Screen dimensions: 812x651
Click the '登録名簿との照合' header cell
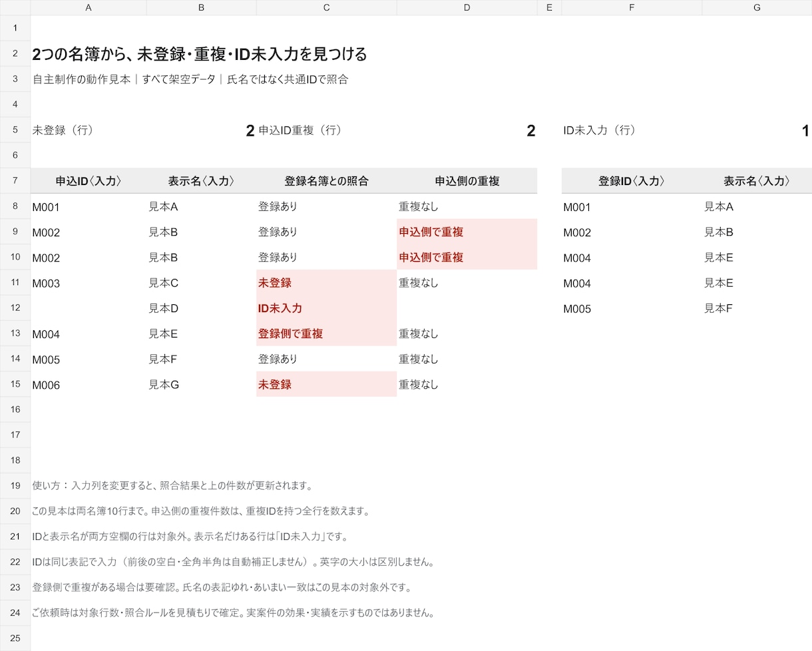(x=326, y=180)
